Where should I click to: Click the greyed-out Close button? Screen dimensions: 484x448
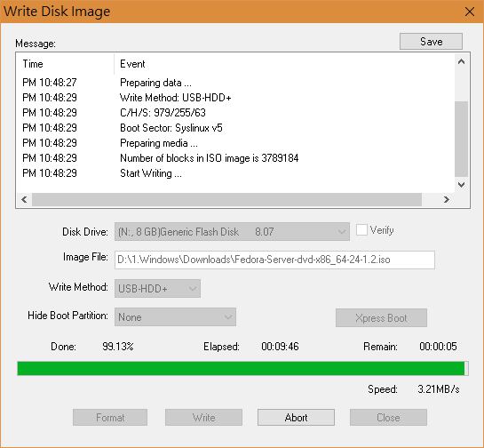pyautogui.click(x=388, y=418)
